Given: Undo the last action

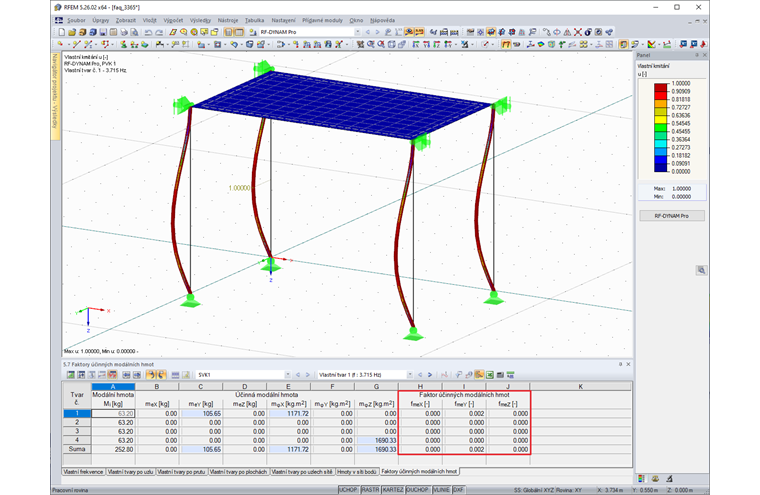Looking at the screenshot, I should click(148, 32).
